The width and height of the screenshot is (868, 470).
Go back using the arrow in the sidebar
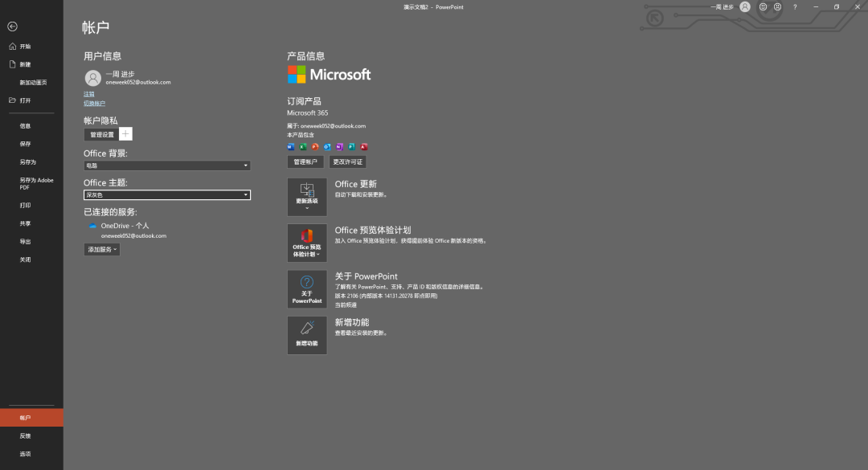12,27
